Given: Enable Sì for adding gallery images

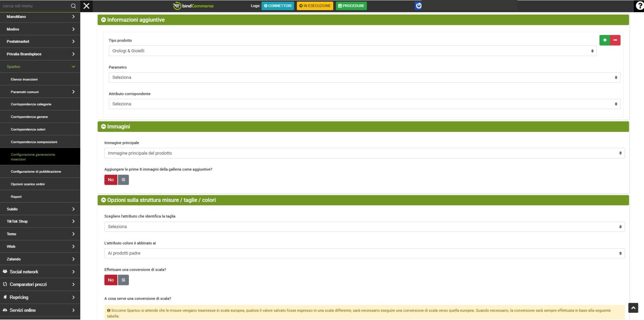Looking at the screenshot, I should 123,180.
